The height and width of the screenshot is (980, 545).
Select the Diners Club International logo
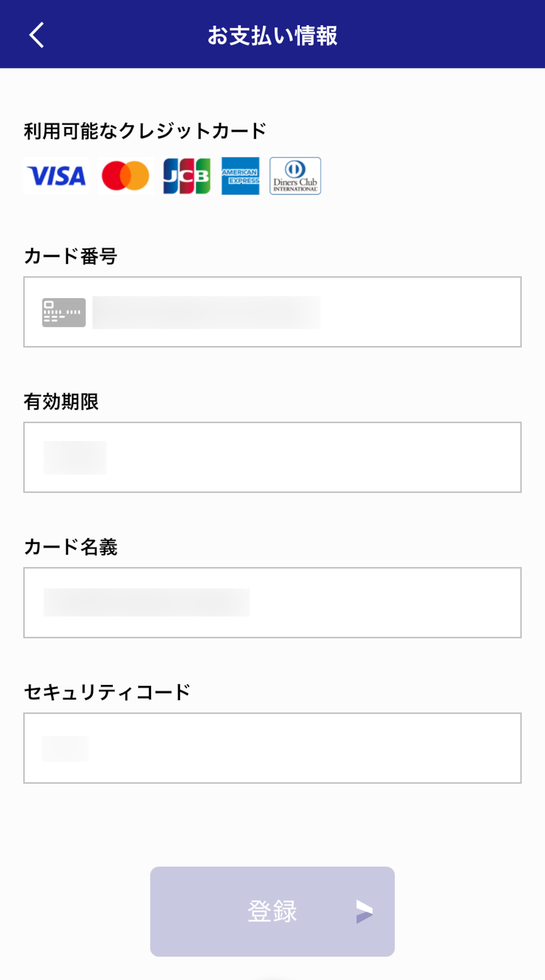pyautogui.click(x=295, y=176)
